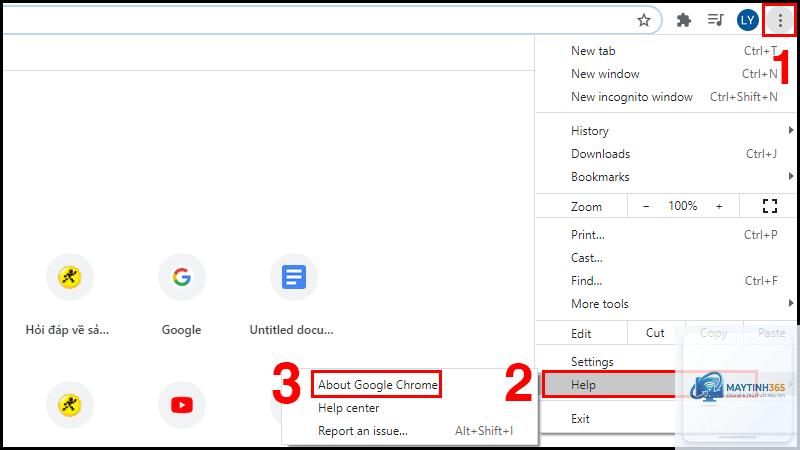Enter fullscreen mode via the Zoom row icon
Image resolution: width=800 pixels, height=450 pixels.
(x=769, y=206)
